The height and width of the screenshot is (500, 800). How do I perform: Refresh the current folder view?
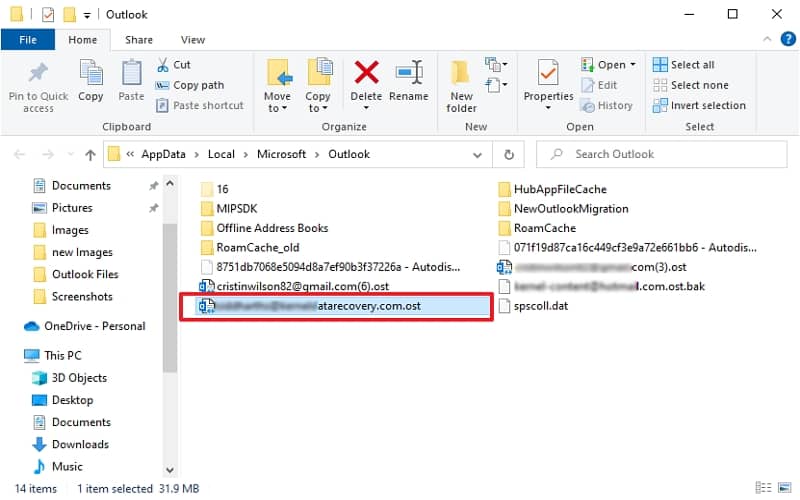pos(509,155)
